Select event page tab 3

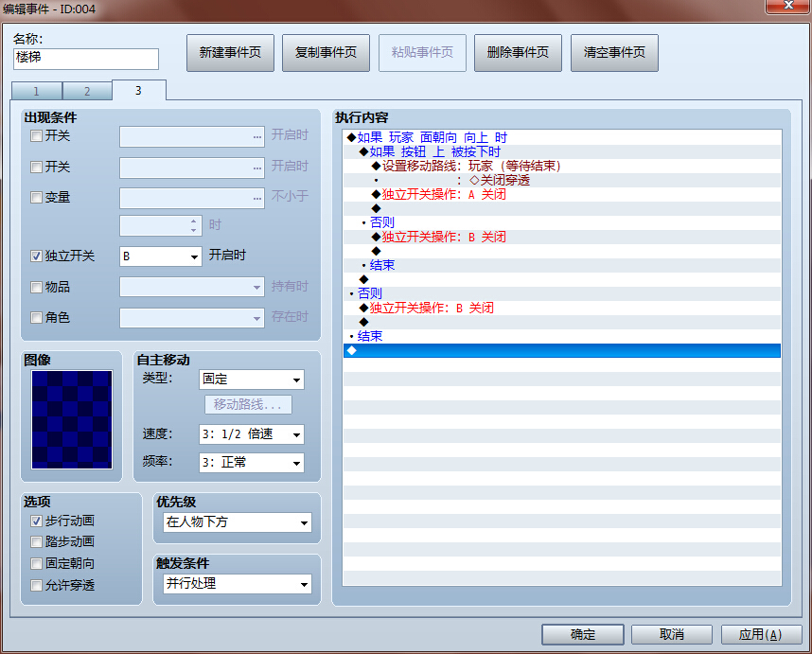pos(138,90)
